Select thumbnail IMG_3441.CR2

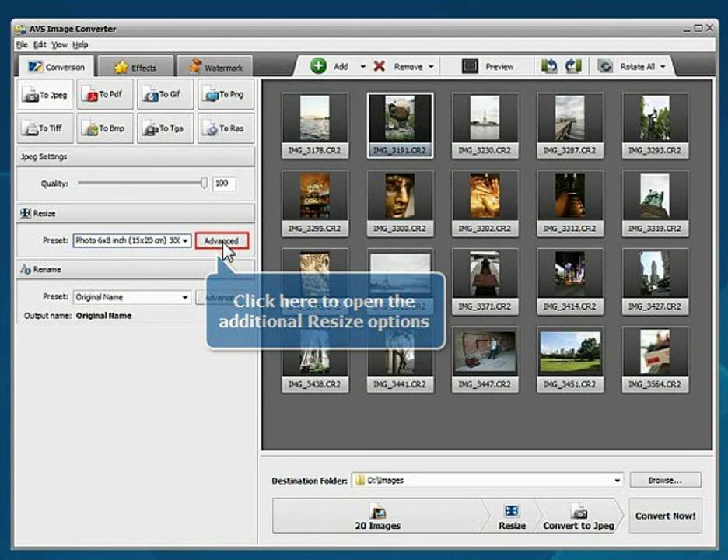point(400,359)
